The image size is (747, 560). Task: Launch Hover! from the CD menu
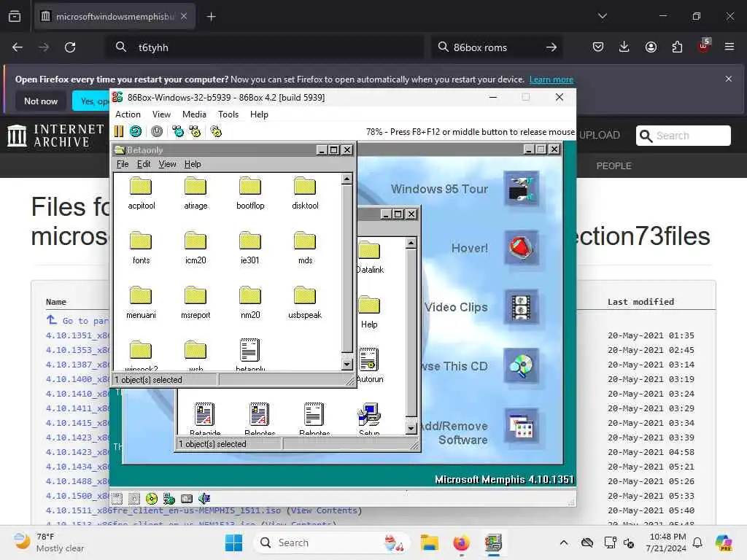click(521, 248)
